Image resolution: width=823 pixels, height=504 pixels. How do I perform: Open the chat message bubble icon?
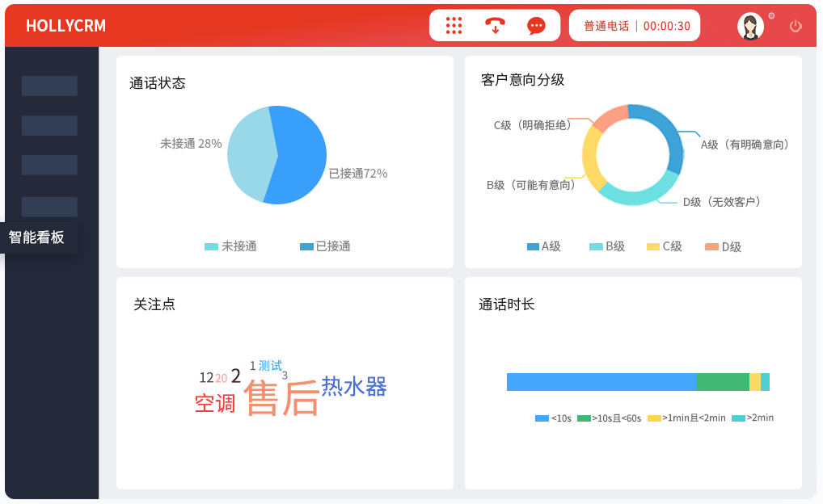[x=536, y=26]
